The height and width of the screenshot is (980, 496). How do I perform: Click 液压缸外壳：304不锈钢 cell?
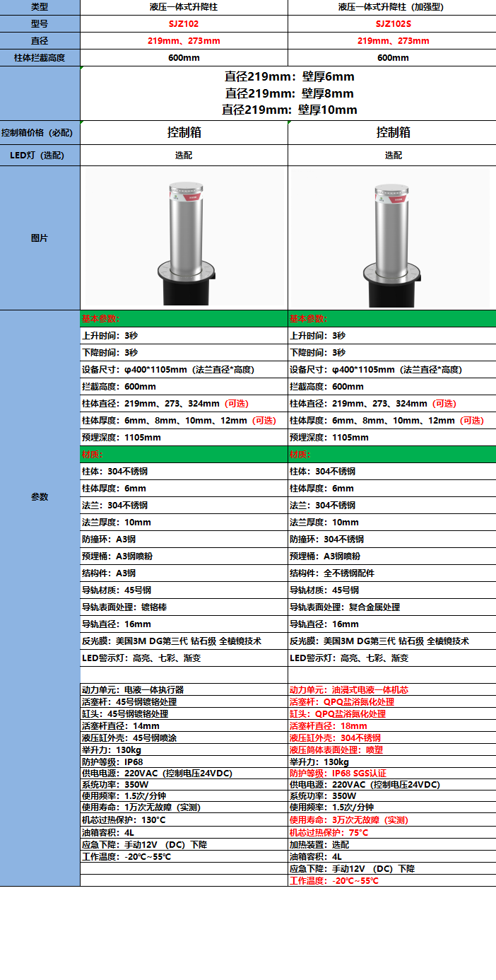393,737
